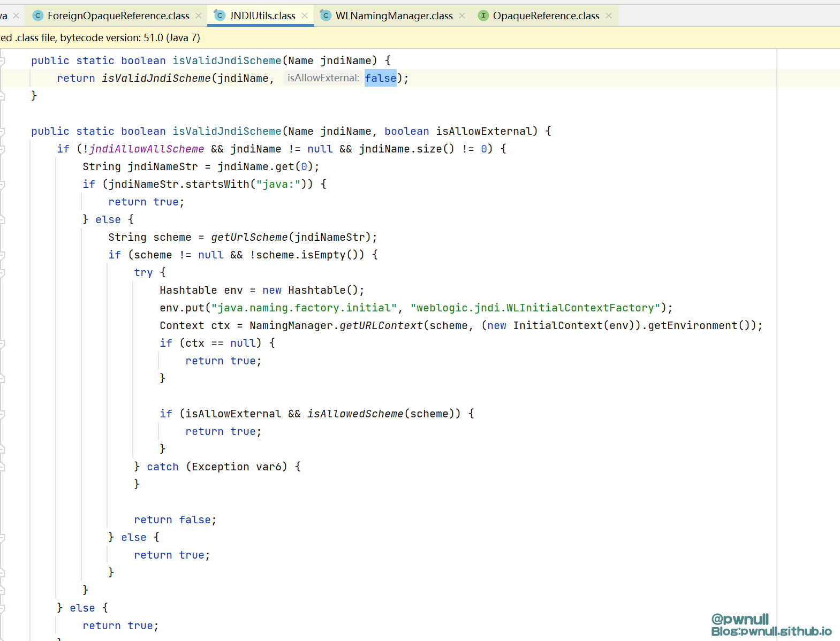Click the bytecode version 51.0 notification banner
Viewport: 840px width, 641px height.
click(420, 37)
